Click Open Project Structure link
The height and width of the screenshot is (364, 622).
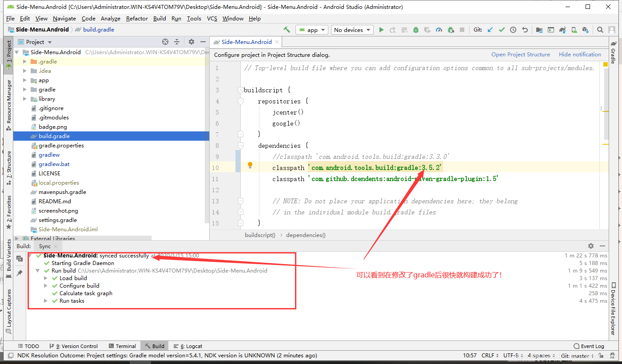(520, 55)
